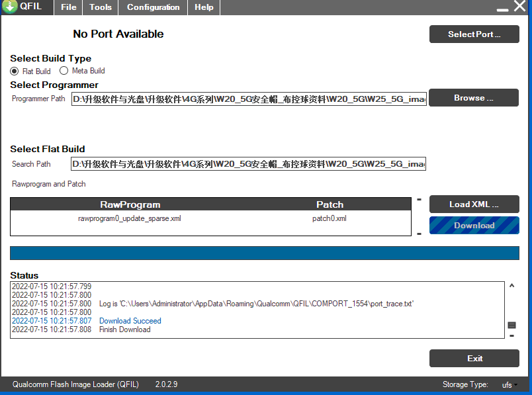Select the patch0.xml entry
This screenshot has height=395, width=532.
tap(330, 218)
